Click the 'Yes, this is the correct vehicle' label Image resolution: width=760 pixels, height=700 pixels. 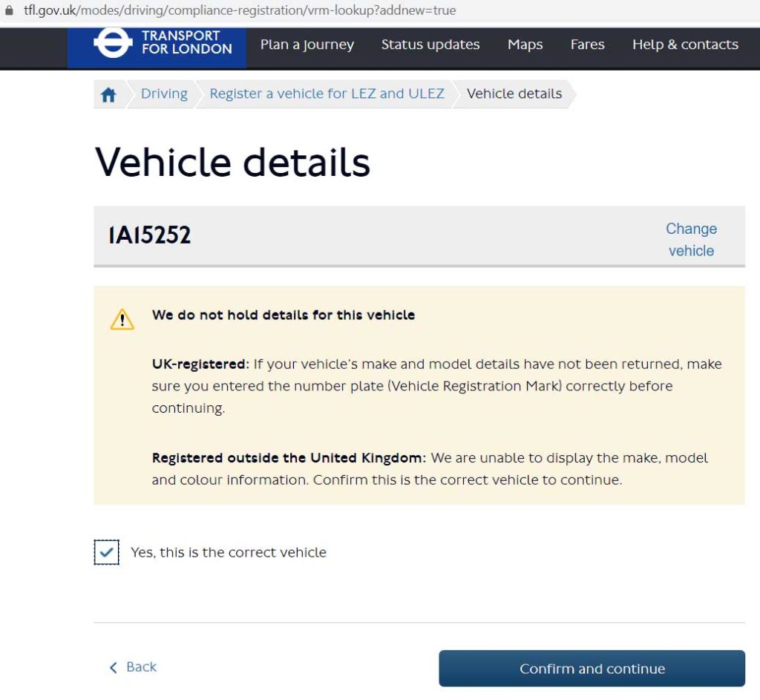pos(229,552)
